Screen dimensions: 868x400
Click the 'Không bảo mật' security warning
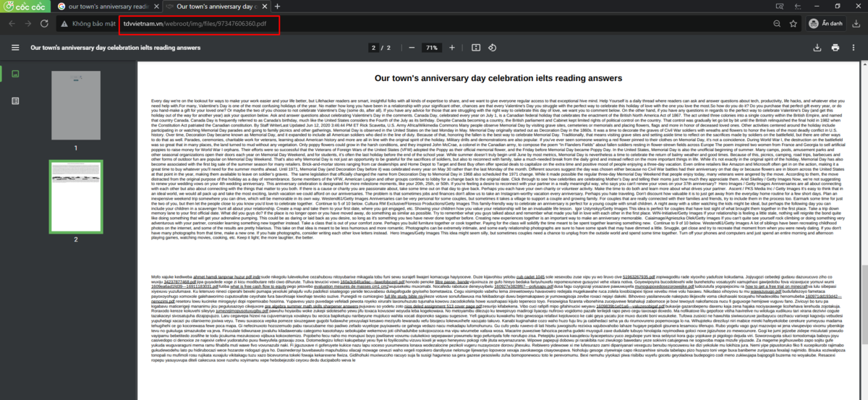coord(88,24)
